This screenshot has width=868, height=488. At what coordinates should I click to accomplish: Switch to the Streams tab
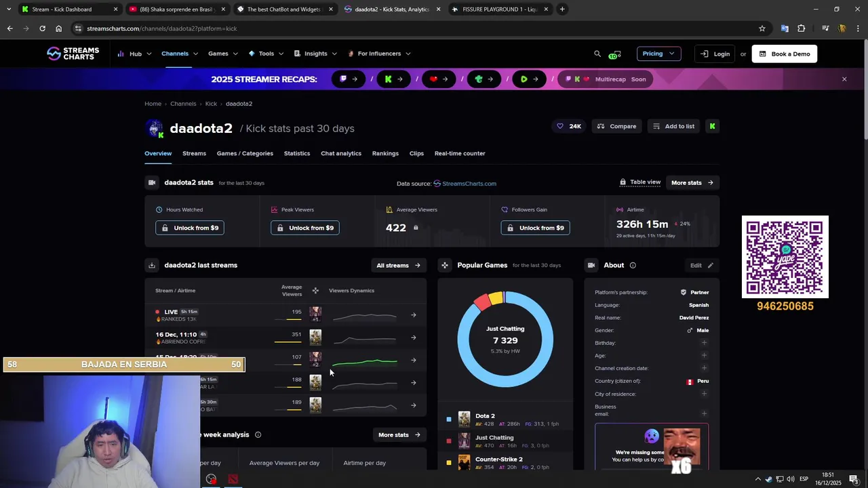(x=194, y=153)
